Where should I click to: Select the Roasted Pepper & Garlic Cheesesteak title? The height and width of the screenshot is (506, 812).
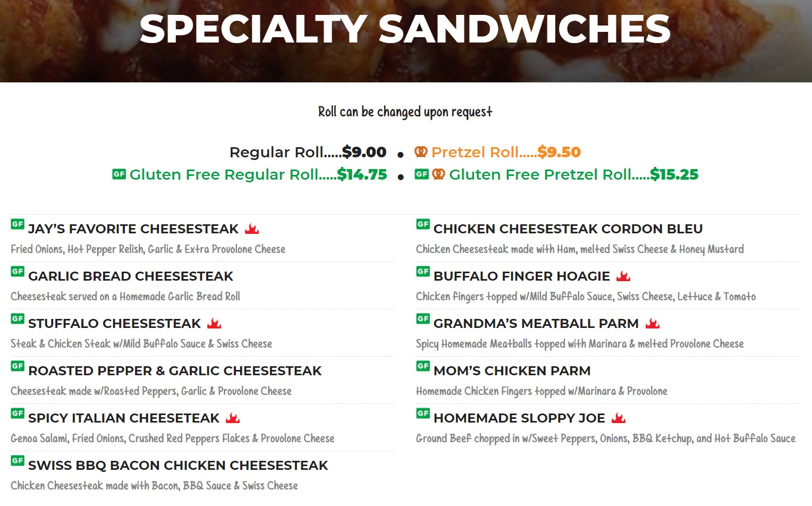pos(175,371)
